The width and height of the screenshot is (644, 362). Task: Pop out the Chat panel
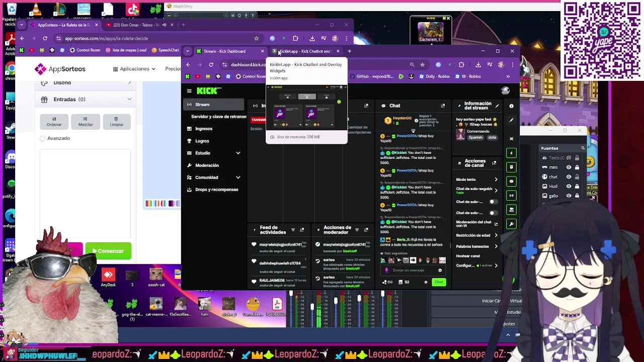pyautogui.click(x=443, y=106)
